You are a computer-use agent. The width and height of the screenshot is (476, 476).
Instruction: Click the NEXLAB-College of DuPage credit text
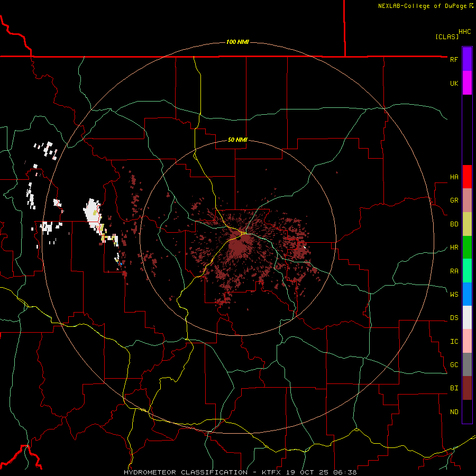pos(422,6)
